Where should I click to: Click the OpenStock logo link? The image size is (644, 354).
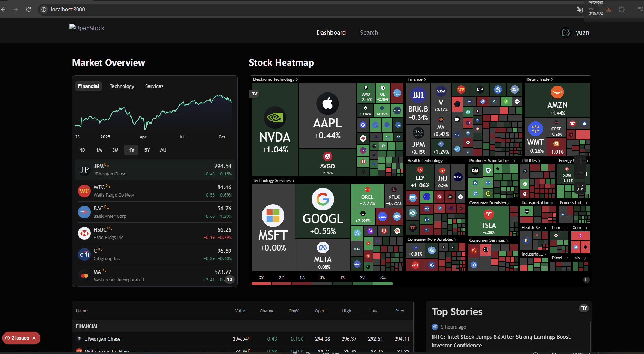[x=87, y=28]
